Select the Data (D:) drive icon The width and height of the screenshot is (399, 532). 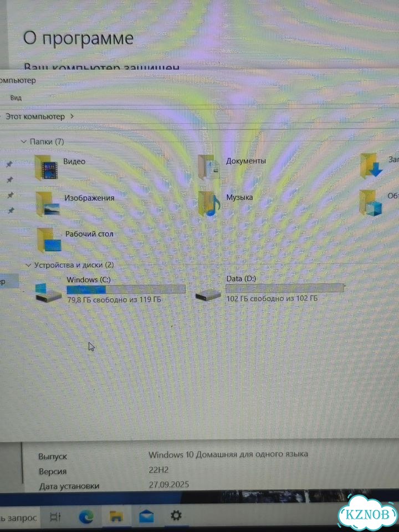coord(208,295)
